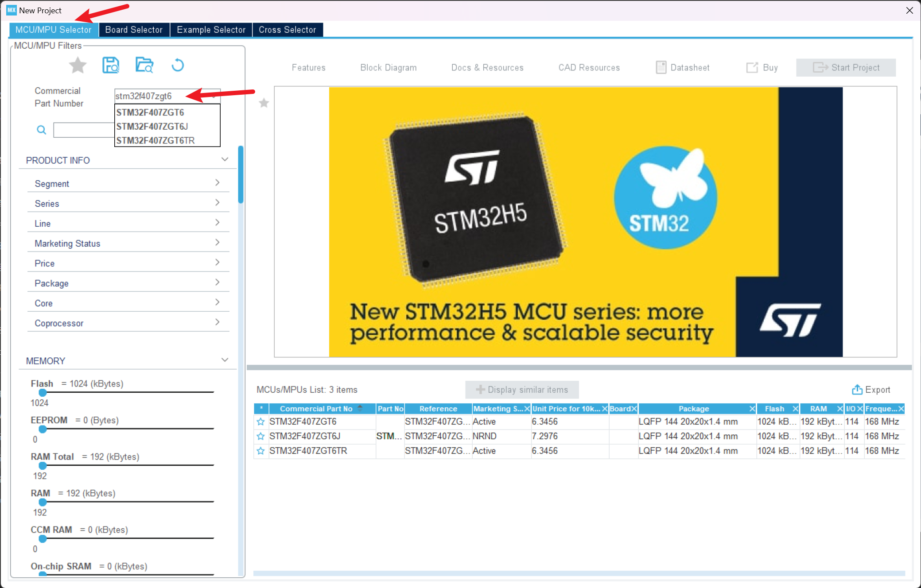Click the star column header

pos(261,409)
